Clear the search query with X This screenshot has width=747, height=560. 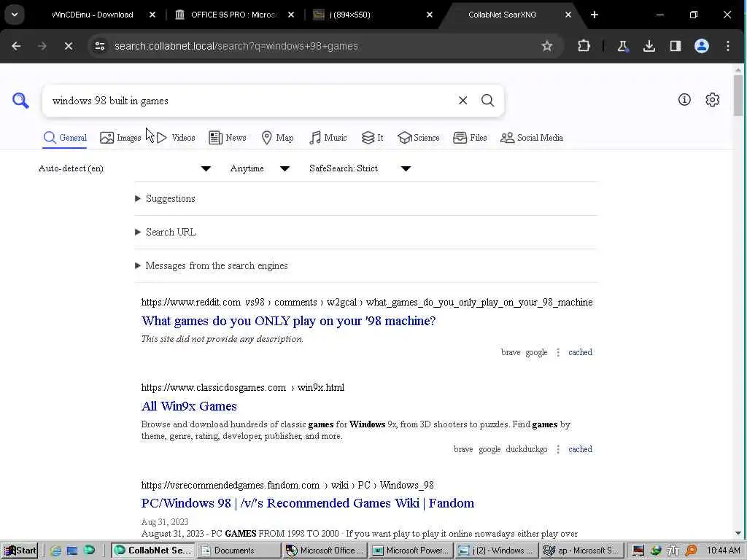coord(462,101)
